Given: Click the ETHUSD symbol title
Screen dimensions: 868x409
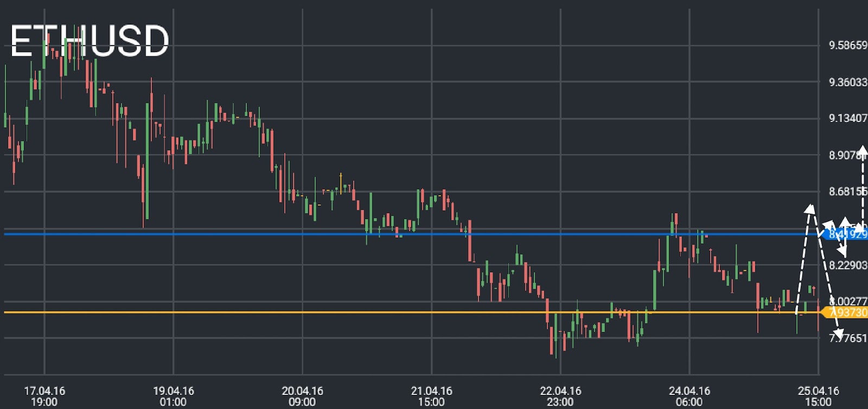Looking at the screenshot, I should point(90,41).
